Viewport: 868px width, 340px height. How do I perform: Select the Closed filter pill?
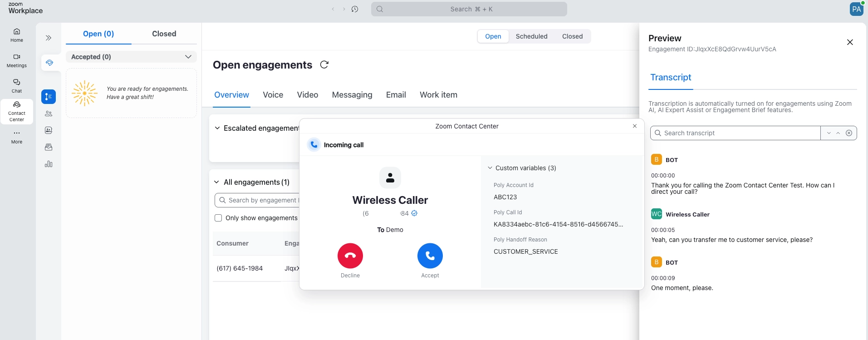click(573, 36)
